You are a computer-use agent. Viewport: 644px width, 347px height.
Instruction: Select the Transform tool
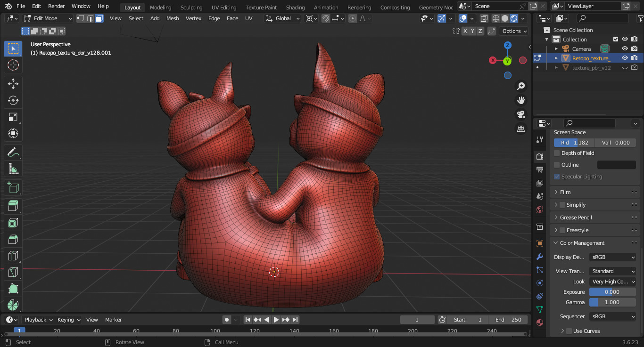[x=13, y=133]
